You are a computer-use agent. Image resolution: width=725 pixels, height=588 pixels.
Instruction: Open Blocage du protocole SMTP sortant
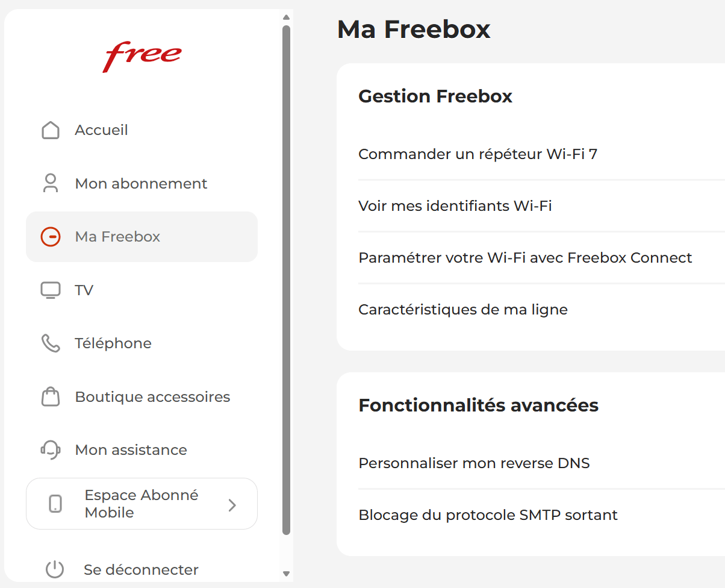tap(488, 515)
